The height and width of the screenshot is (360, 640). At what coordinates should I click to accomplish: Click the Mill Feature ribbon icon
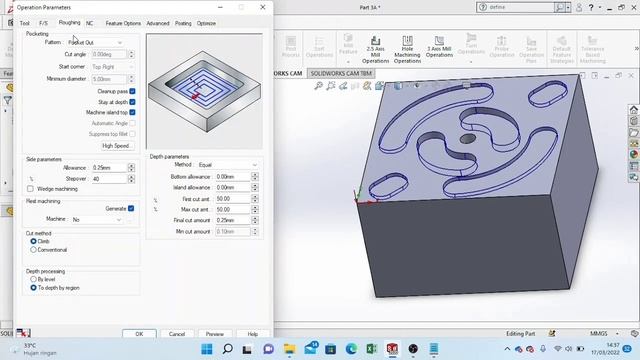coord(348,44)
